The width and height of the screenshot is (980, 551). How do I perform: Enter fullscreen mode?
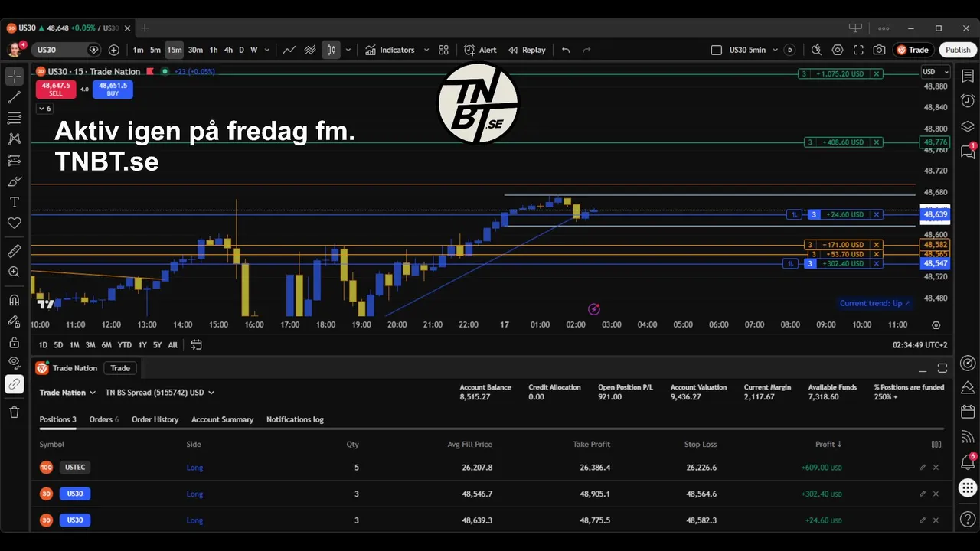point(858,50)
